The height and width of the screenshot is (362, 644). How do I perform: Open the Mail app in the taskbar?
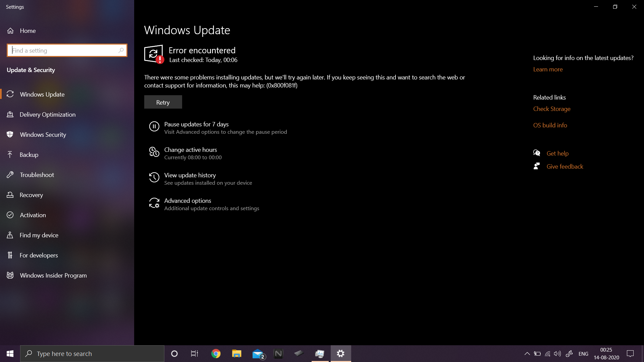258,354
